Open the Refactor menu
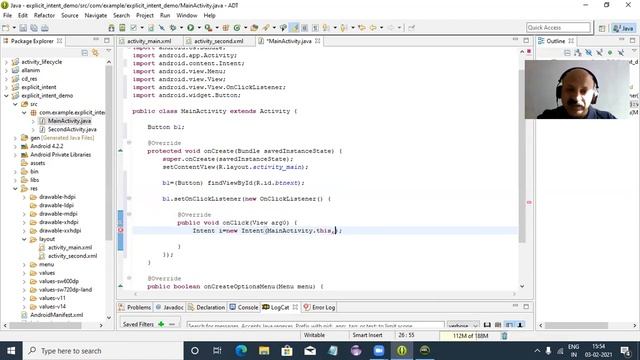The height and width of the screenshot is (360, 640). 44,16
